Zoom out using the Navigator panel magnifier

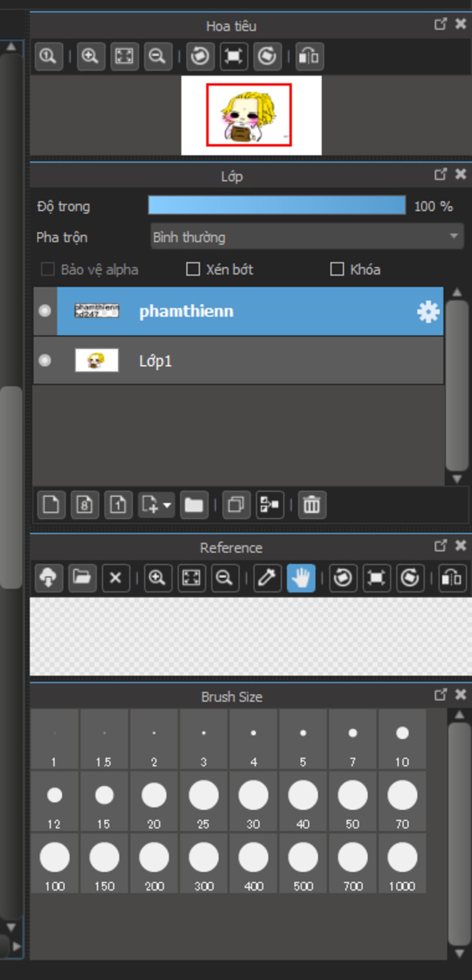pyautogui.click(x=158, y=56)
